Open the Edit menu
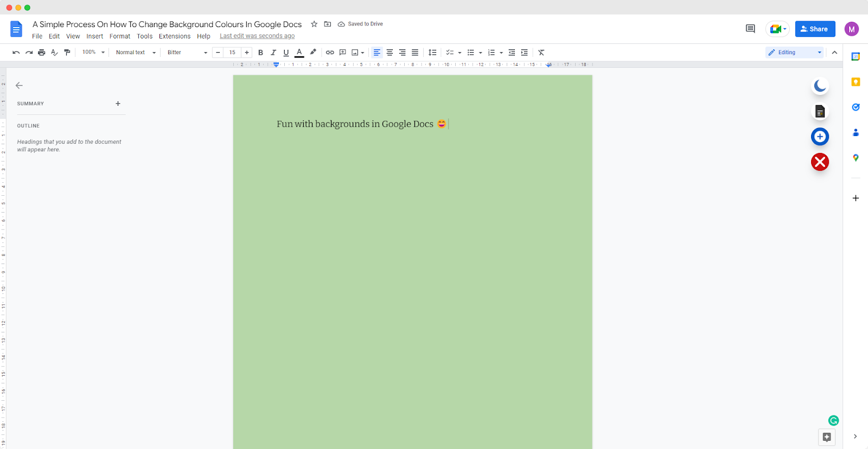 (x=54, y=36)
